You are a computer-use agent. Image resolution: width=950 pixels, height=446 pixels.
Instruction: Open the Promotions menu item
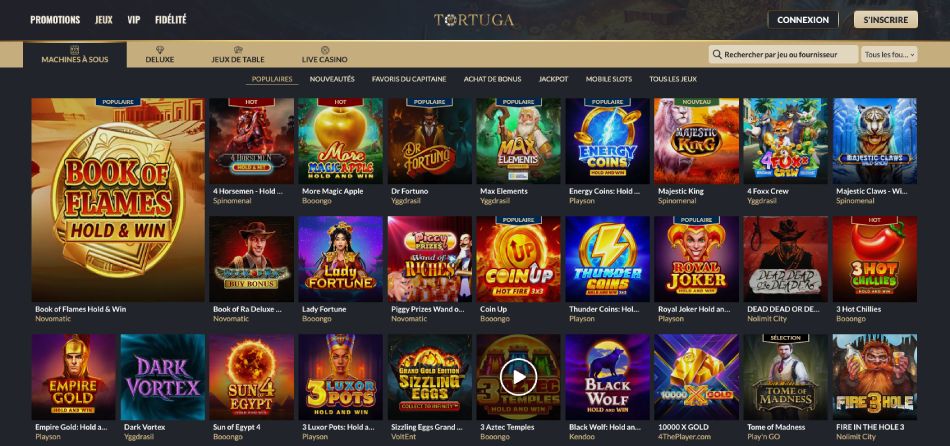coord(55,20)
